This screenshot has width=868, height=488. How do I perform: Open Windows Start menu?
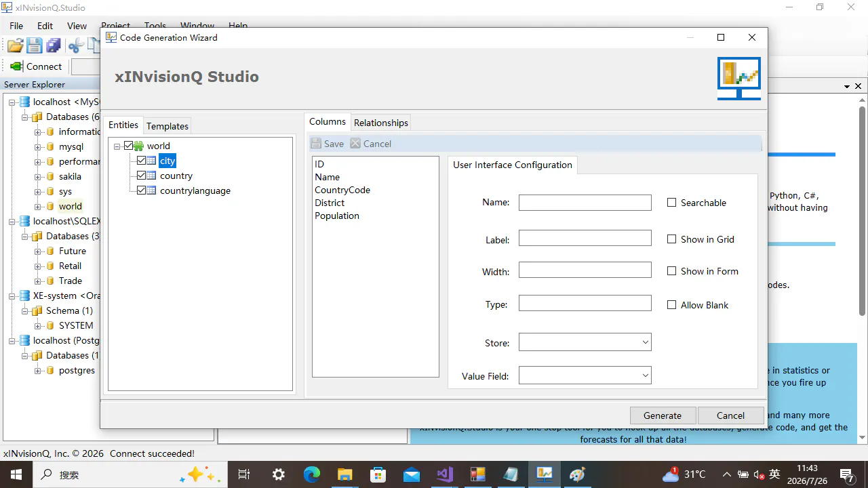coord(16,474)
